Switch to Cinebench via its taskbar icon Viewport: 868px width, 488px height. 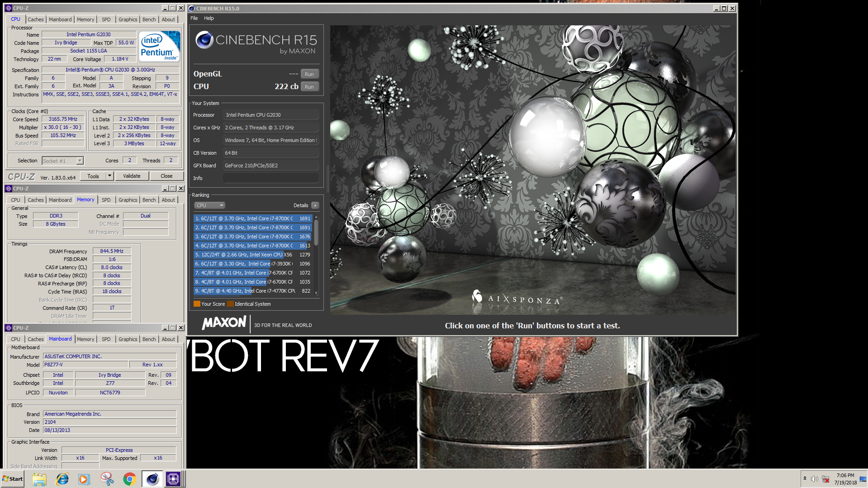[152, 479]
